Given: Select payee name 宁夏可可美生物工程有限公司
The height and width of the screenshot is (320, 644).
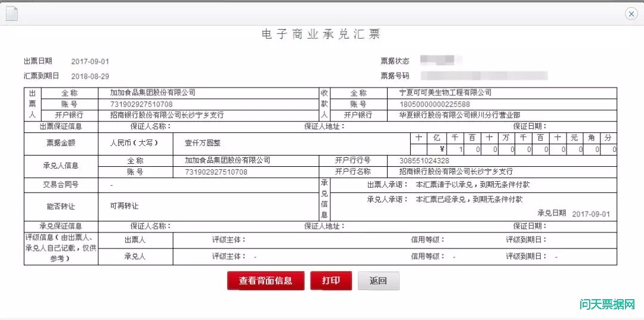Looking at the screenshot, I should coord(445,93).
